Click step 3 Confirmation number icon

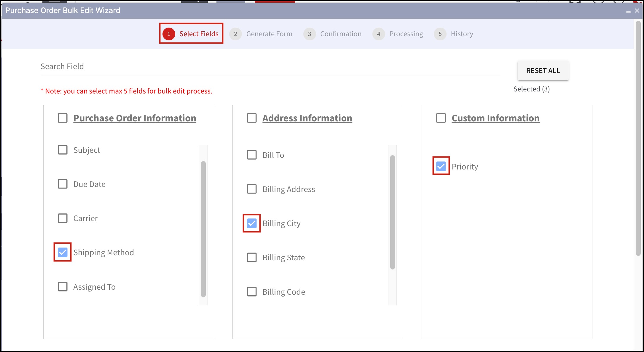pos(309,34)
